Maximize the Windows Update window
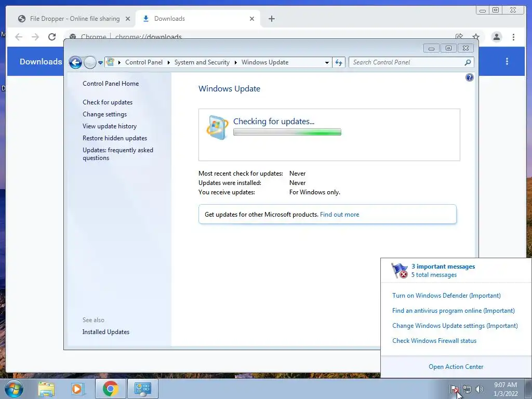Viewport: 532px width, 399px height. [448, 48]
